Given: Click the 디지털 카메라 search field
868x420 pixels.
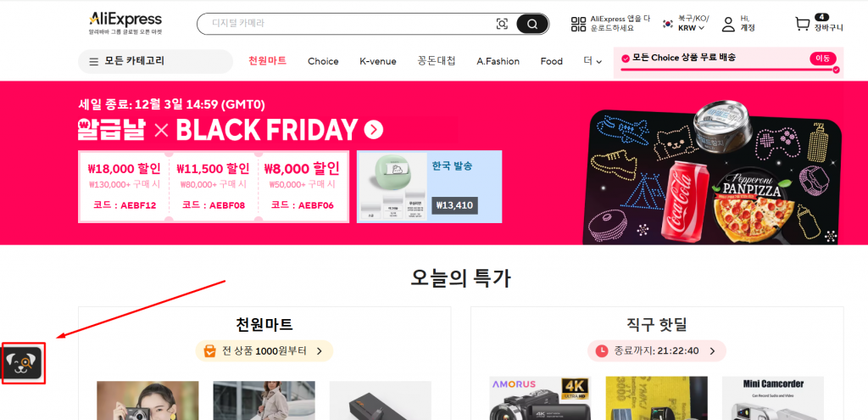Looking at the screenshot, I should [x=348, y=24].
